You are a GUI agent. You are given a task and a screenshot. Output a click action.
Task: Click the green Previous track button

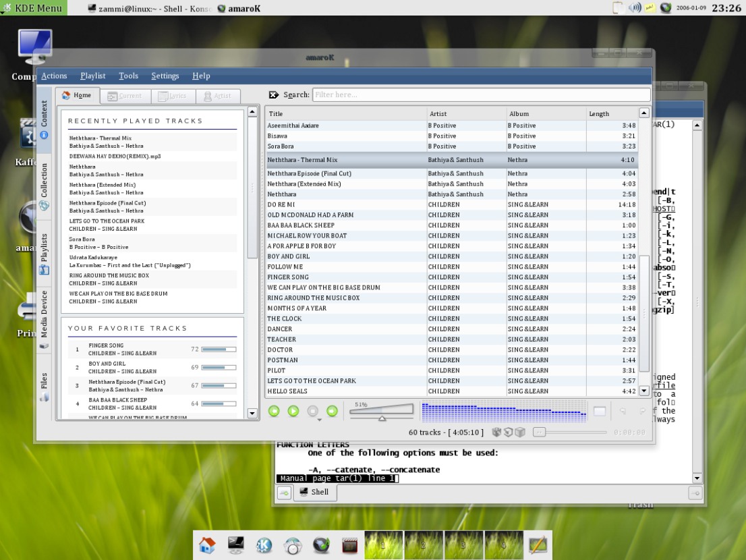point(274,411)
